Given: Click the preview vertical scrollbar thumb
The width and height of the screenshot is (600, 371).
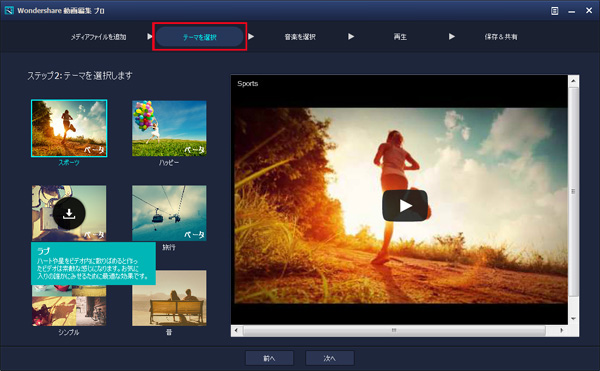Looking at the screenshot, I should (573, 191).
